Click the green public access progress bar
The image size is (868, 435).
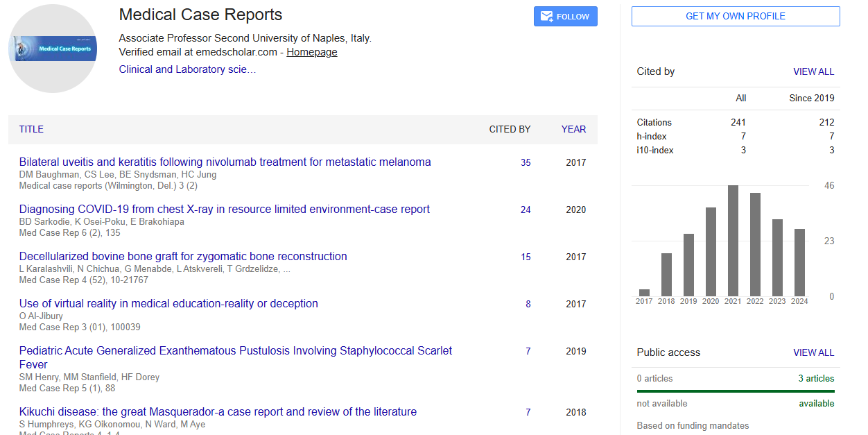tap(736, 391)
